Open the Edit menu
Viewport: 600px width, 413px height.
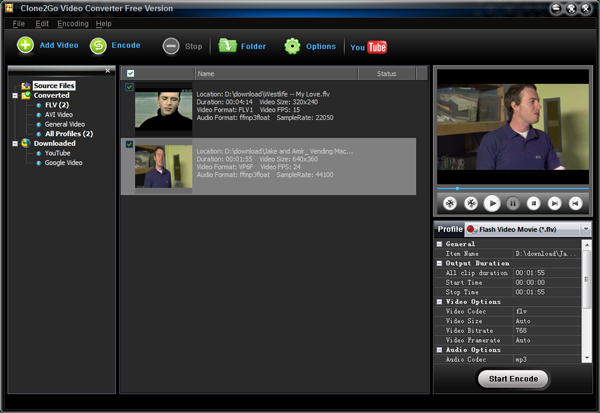coord(42,24)
